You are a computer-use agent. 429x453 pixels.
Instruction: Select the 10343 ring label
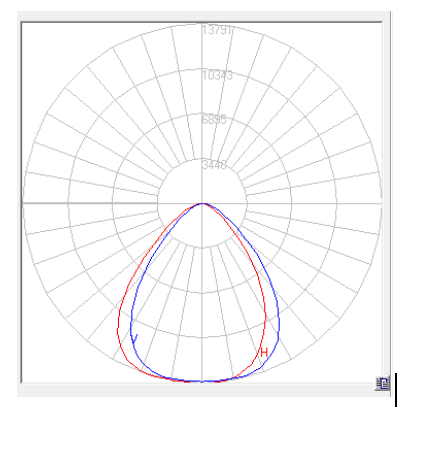pos(217,75)
